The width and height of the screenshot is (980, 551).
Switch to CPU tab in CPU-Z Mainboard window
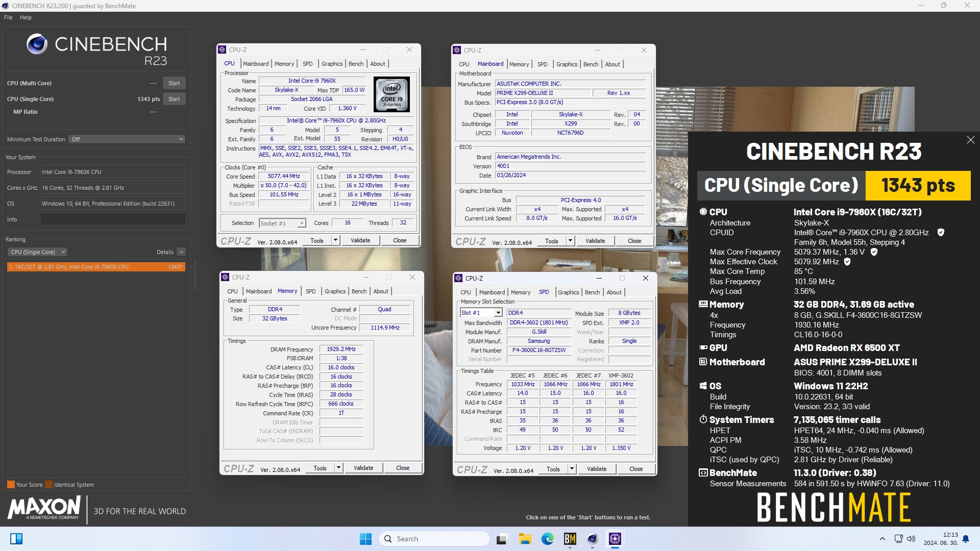[464, 64]
